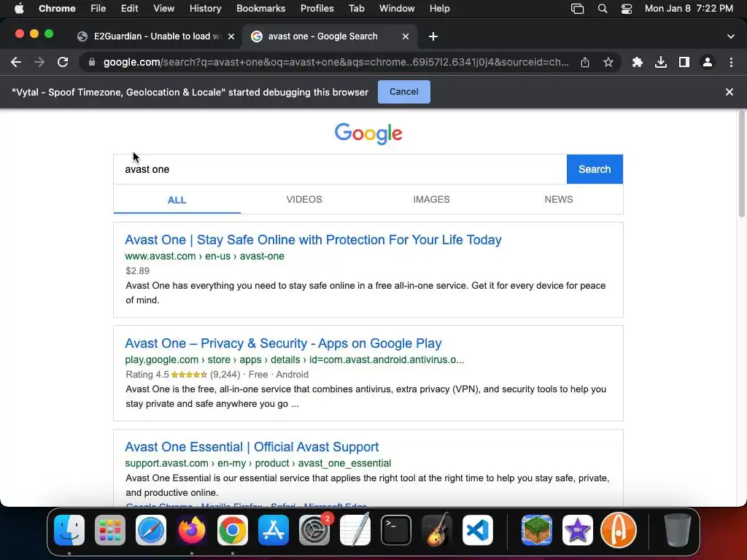Click the lock icon in the address bar

[92, 62]
